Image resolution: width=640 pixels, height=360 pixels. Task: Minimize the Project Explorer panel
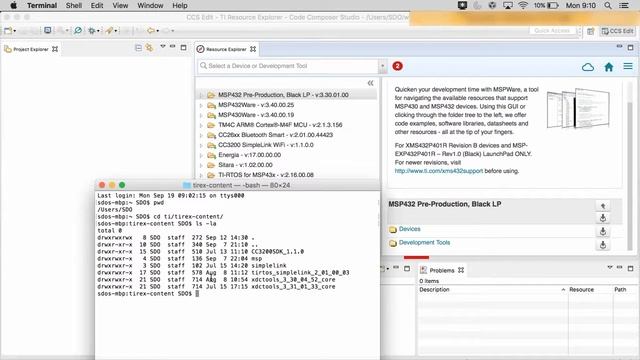(x=173, y=47)
